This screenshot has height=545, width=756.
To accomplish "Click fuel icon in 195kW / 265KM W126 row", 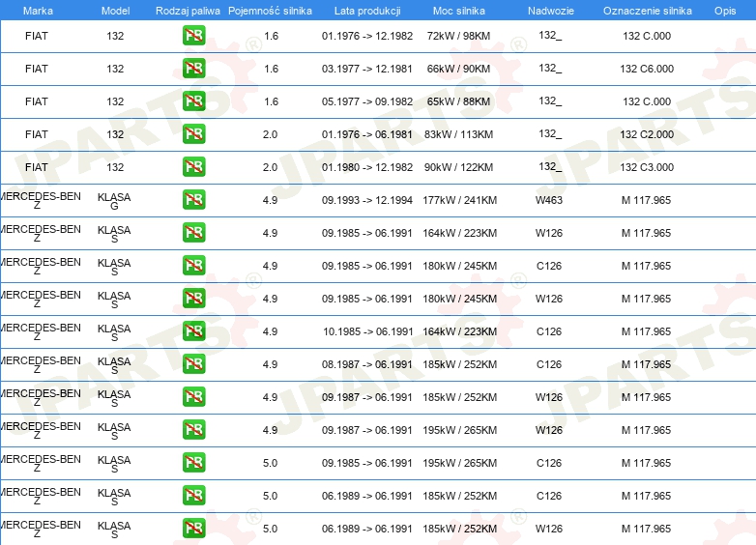I will coord(193,429).
